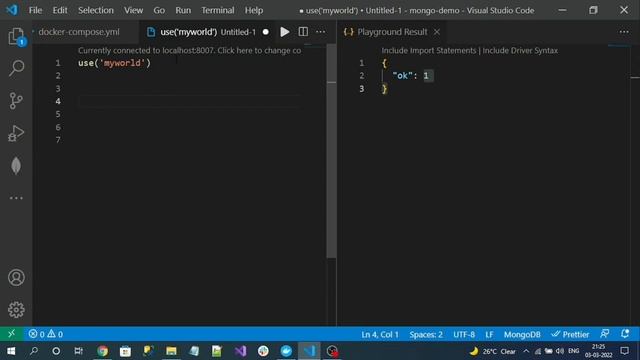Click the use('myworld') code on line 1
The image size is (640, 360).
(114, 63)
